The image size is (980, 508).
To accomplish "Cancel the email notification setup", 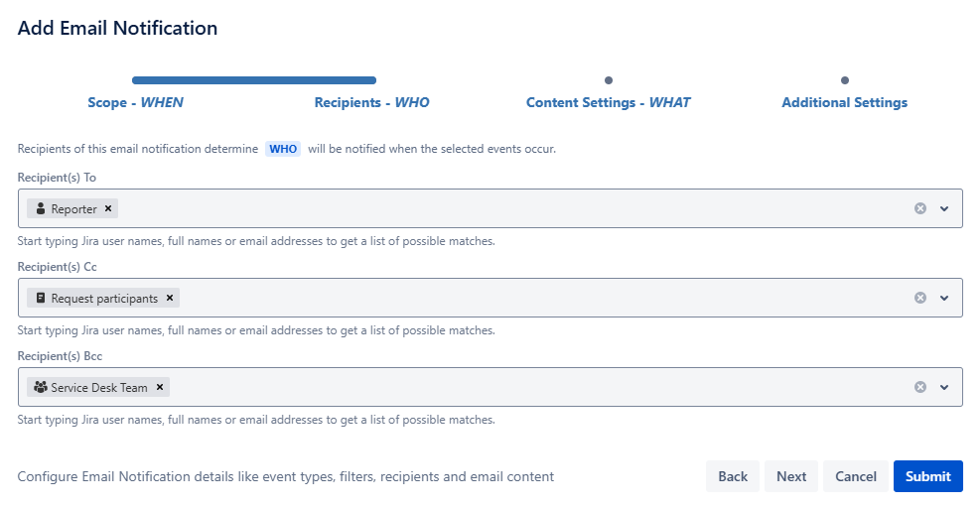I will click(855, 476).
